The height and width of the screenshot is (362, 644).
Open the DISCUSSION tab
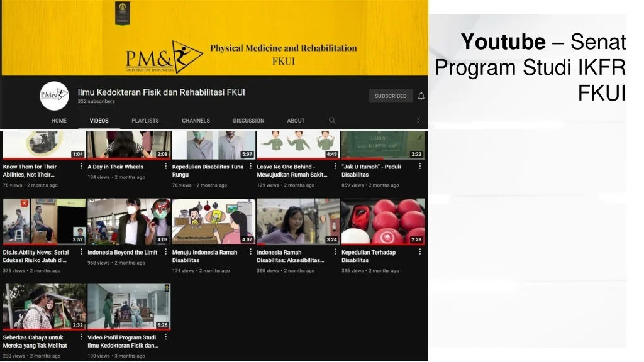(x=248, y=121)
